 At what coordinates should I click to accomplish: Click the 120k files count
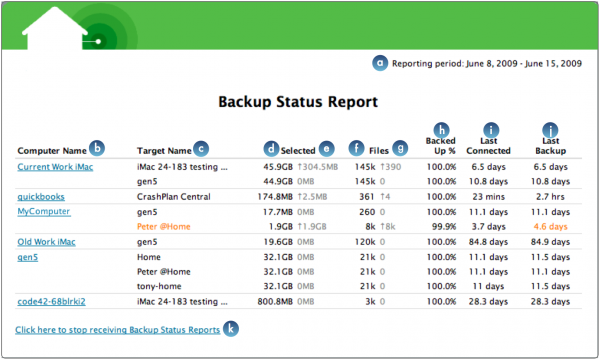tap(365, 242)
